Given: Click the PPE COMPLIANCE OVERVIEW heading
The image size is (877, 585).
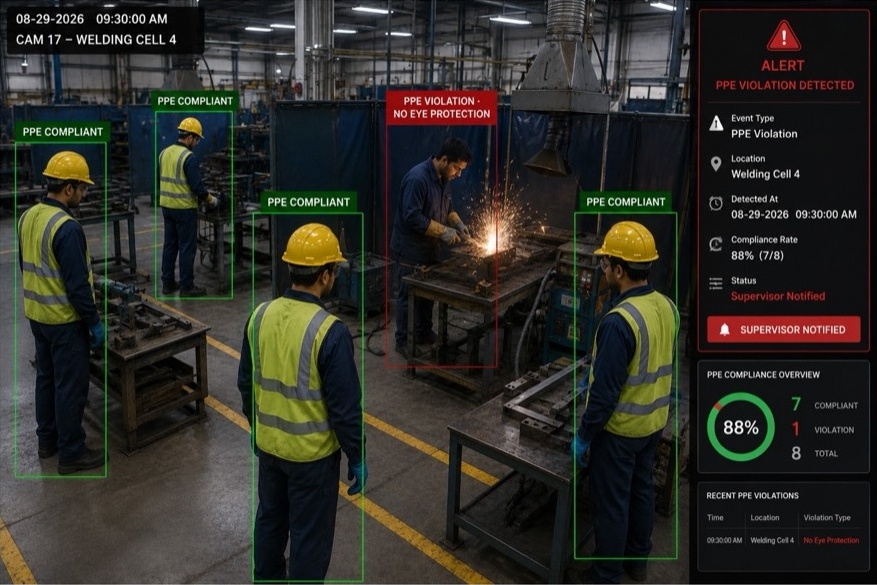Looking at the screenshot, I should point(763,375).
